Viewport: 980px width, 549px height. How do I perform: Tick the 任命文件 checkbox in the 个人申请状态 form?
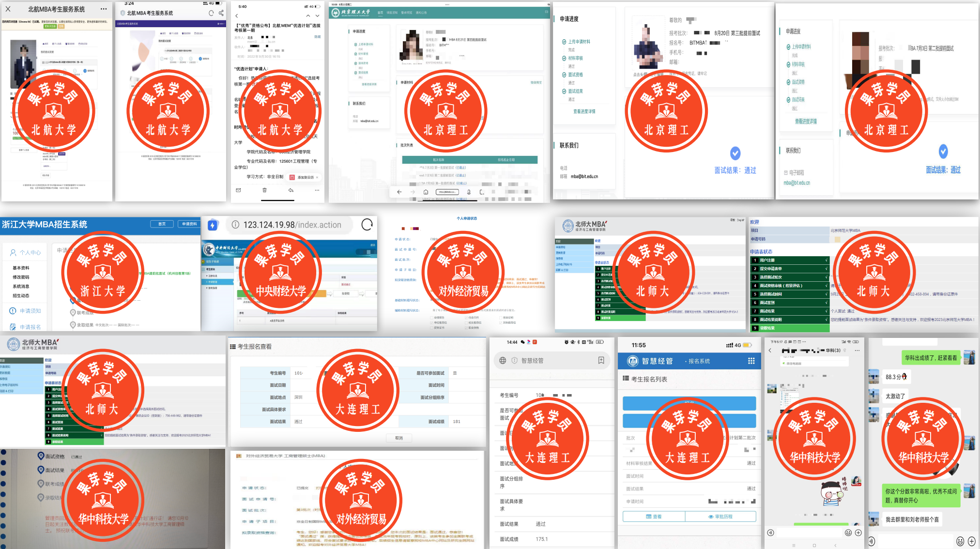pyautogui.click(x=466, y=318)
